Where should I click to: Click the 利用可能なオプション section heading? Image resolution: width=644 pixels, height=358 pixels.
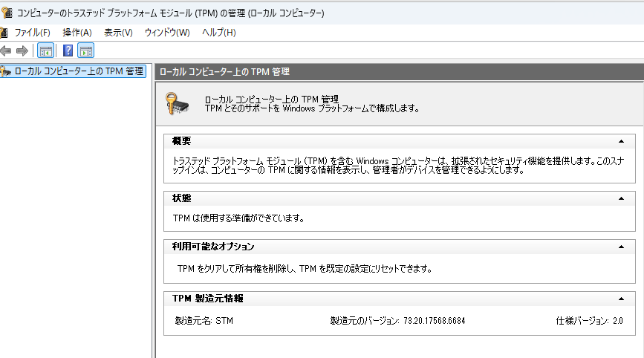[x=213, y=247]
